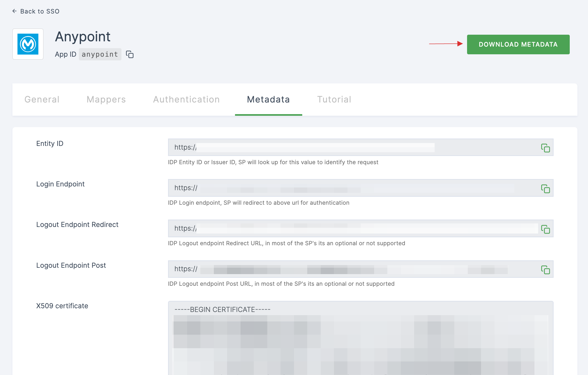Select the anypoint App ID code text
588x375 pixels.
point(100,54)
